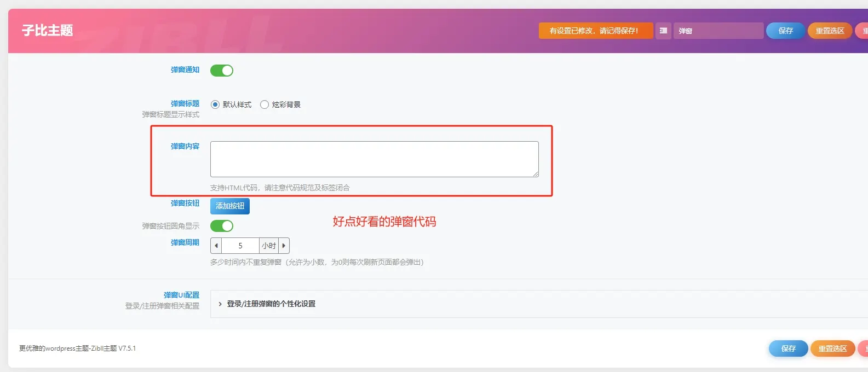Click the 支持HTML代码 hint text
Screen dimensions: 868x372
coord(280,188)
